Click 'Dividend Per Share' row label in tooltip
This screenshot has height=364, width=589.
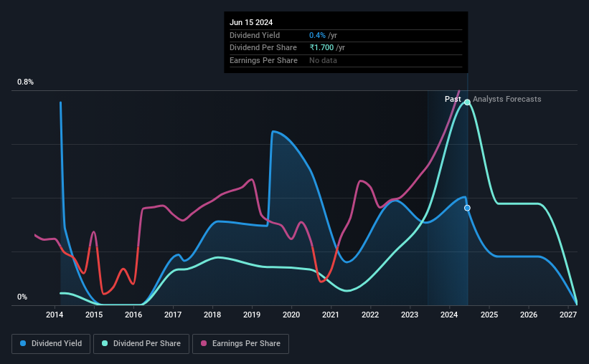coord(263,48)
